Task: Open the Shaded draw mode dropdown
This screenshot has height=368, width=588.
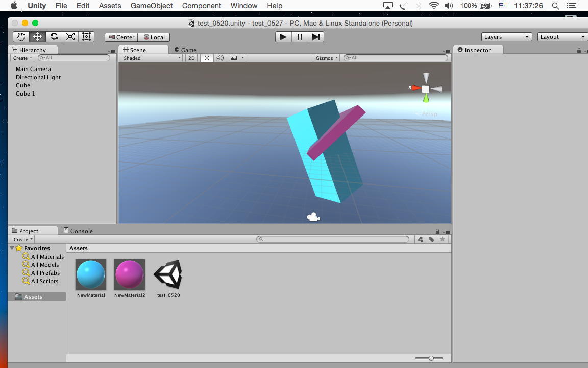Action: pos(152,58)
